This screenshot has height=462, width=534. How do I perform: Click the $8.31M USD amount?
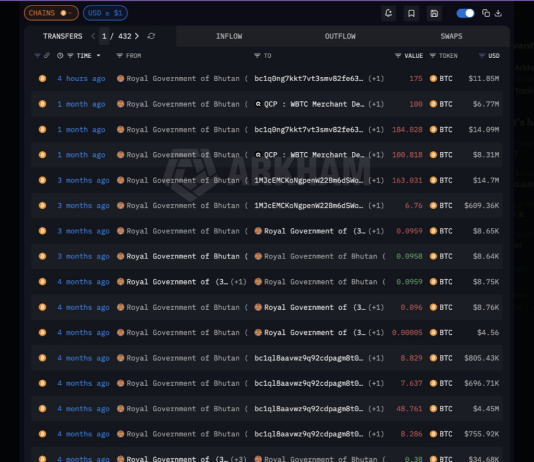coord(486,155)
